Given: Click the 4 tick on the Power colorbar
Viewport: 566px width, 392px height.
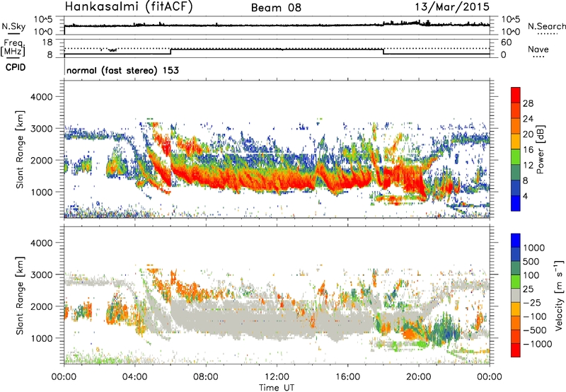Looking at the screenshot, I should coord(525,197).
